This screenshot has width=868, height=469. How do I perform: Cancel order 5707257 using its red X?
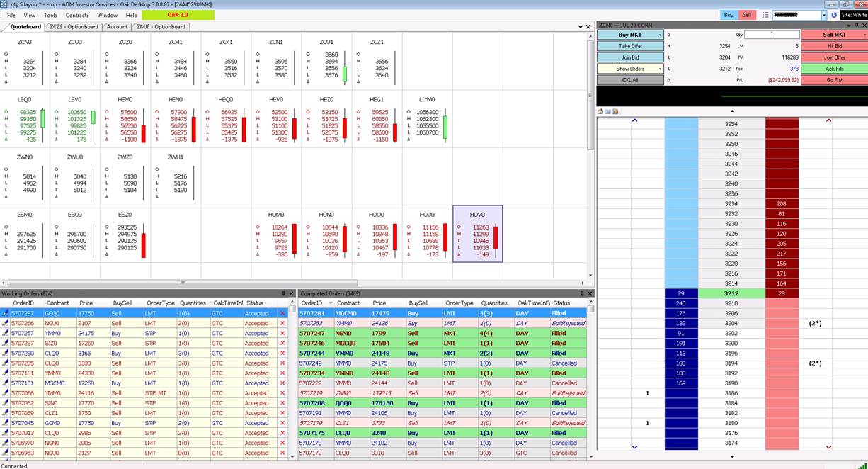click(282, 333)
